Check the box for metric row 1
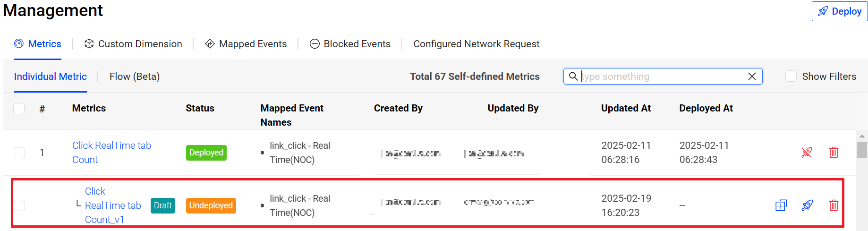The image size is (868, 231). [x=19, y=153]
